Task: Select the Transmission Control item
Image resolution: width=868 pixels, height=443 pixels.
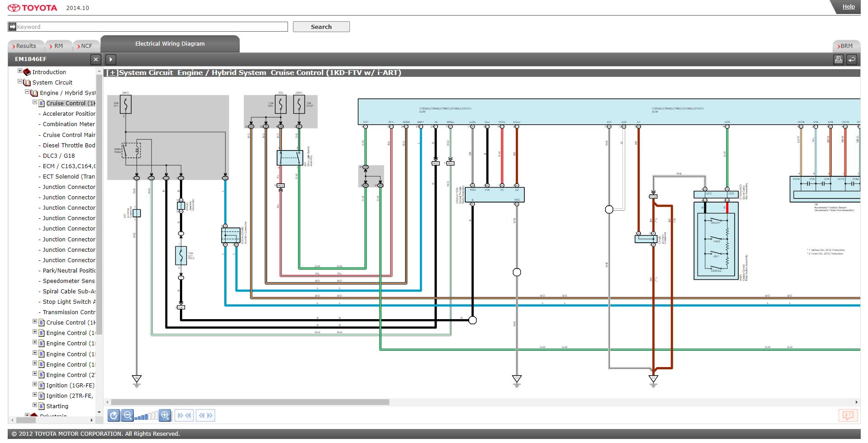Action: point(69,312)
